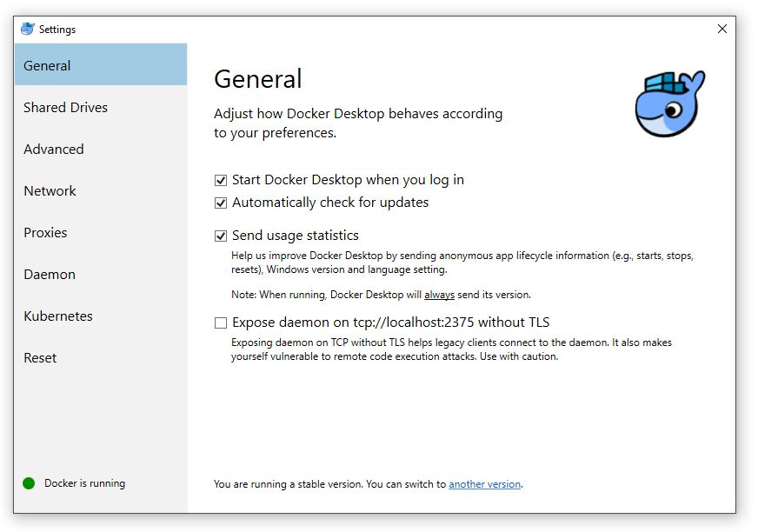The width and height of the screenshot is (758, 532).
Task: Click the 'Help us improve Docker Desktop' description
Action: (462, 263)
